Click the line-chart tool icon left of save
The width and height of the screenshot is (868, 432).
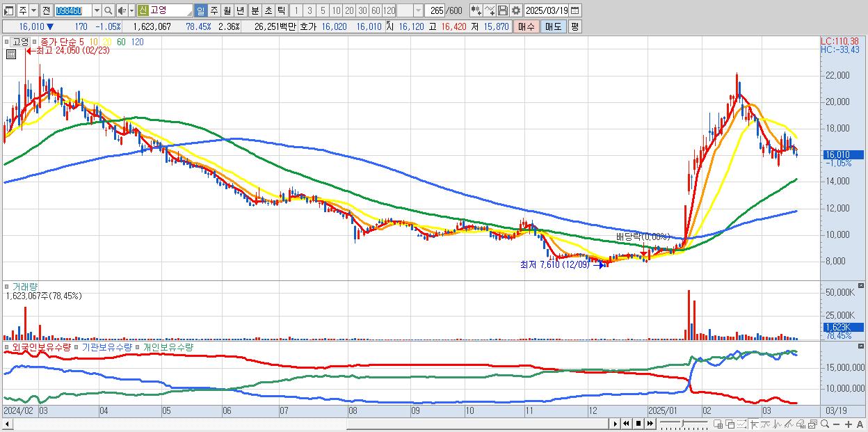(490, 10)
